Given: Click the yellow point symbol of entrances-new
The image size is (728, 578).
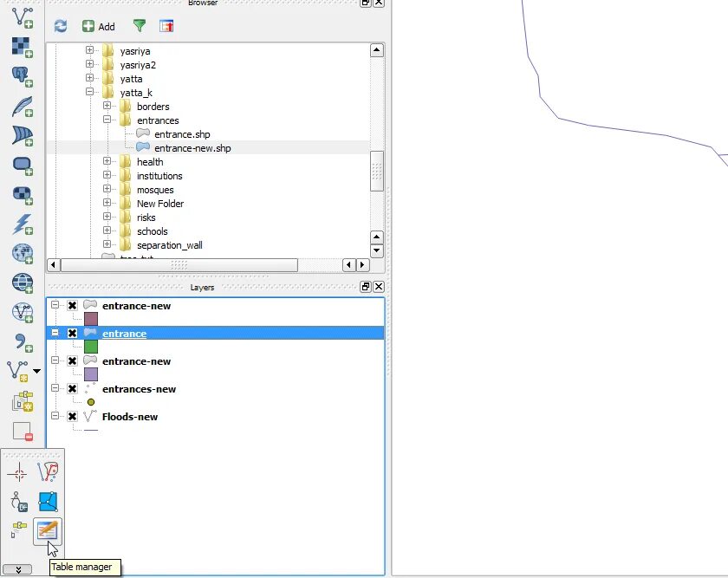Looking at the screenshot, I should pos(91,402).
